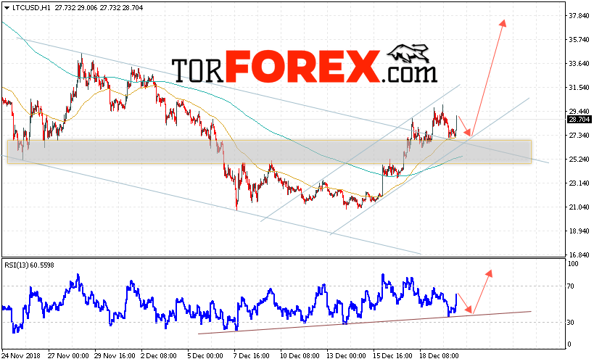Click the RSI 100 level label
The width and height of the screenshot is (594, 364).
[x=573, y=264]
